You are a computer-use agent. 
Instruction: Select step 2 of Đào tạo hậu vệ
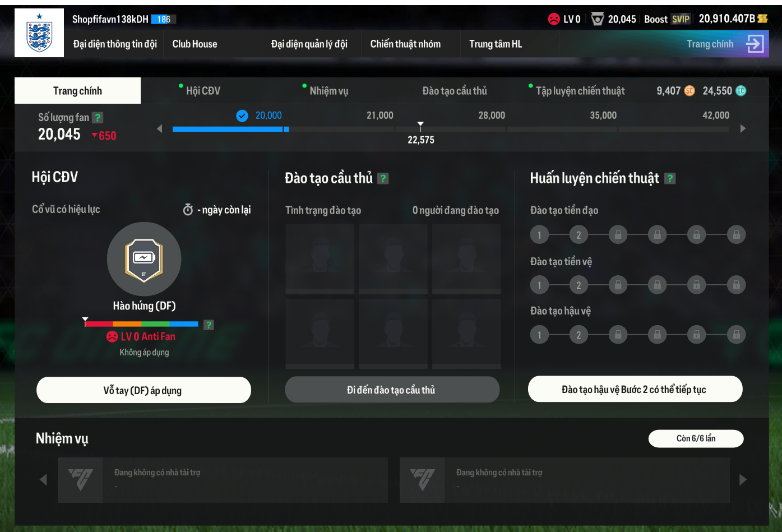(579, 335)
